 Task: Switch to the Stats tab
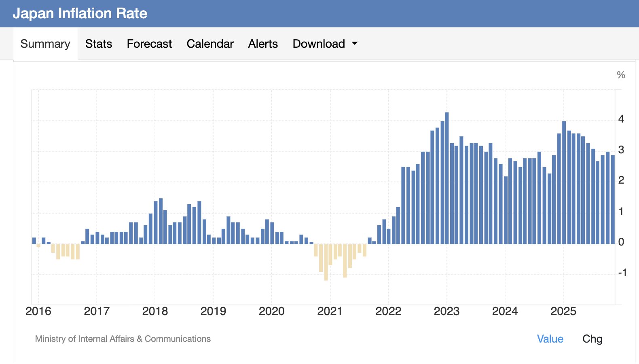98,44
